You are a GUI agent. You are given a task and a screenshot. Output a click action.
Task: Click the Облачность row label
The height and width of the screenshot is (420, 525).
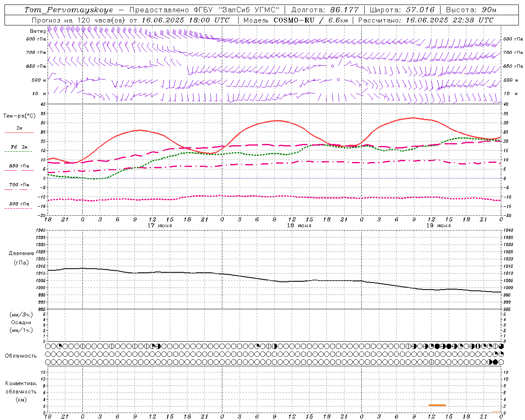pyautogui.click(x=21, y=356)
